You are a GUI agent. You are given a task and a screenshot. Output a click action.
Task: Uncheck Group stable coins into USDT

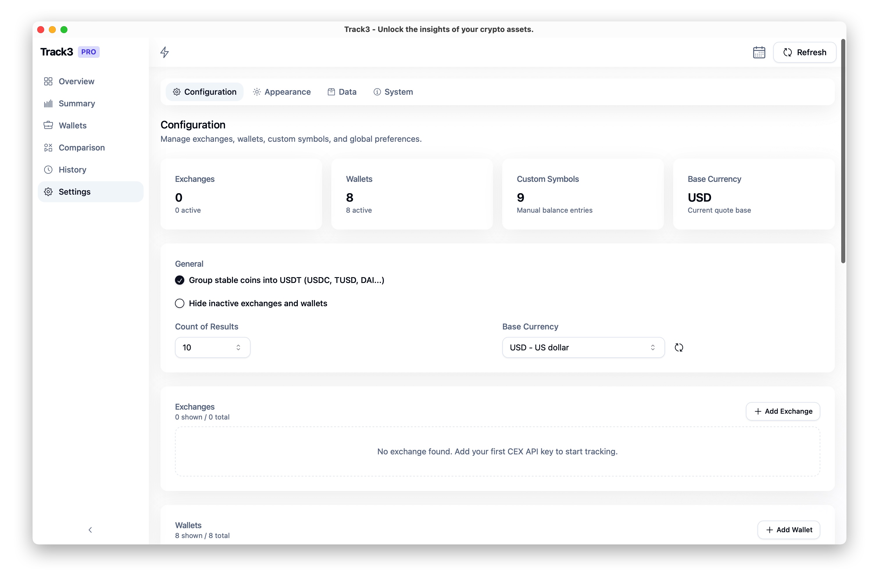pyautogui.click(x=180, y=280)
